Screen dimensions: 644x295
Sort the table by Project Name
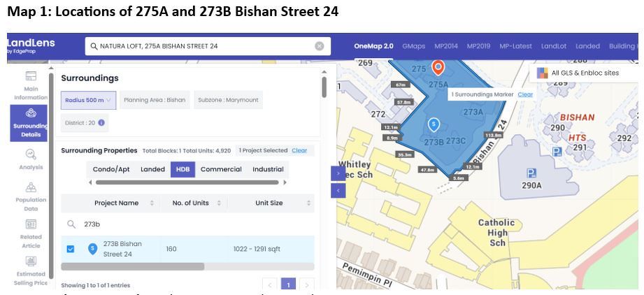pyautogui.click(x=116, y=203)
